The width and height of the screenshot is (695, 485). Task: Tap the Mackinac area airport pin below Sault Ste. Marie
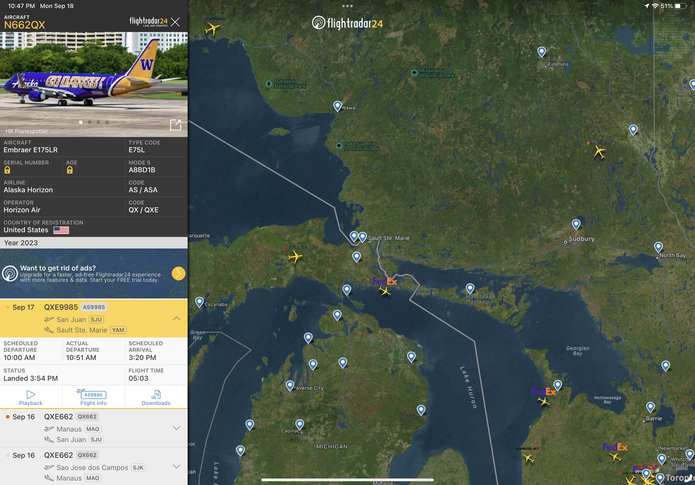click(356, 256)
